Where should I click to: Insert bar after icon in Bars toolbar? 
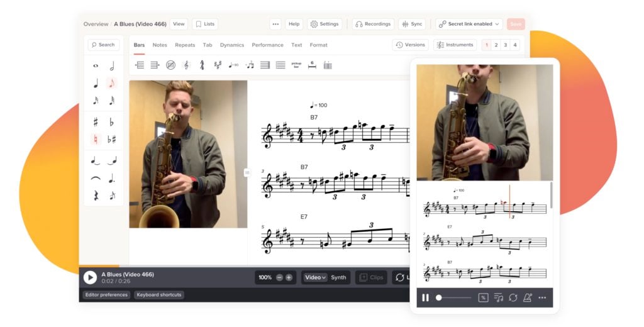tap(155, 65)
